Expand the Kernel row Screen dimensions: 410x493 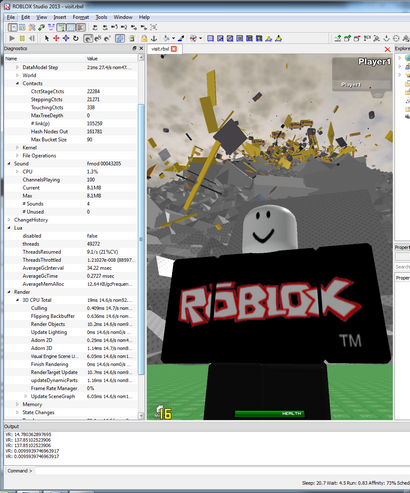(x=17, y=147)
